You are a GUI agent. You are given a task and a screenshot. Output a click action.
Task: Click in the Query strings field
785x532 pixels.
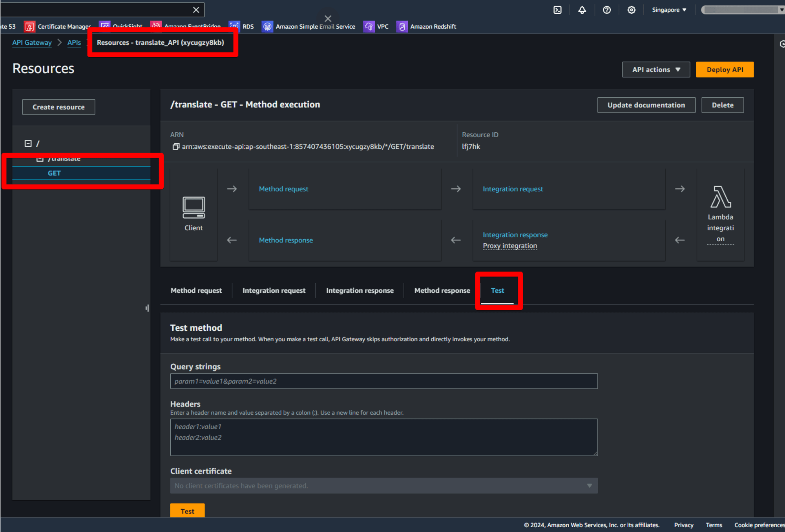click(384, 381)
